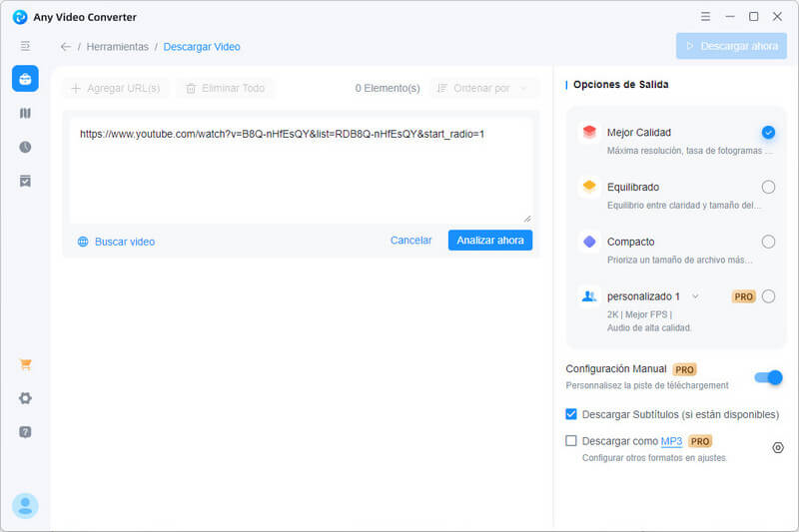Click the shopping cart icon

pos(25,364)
